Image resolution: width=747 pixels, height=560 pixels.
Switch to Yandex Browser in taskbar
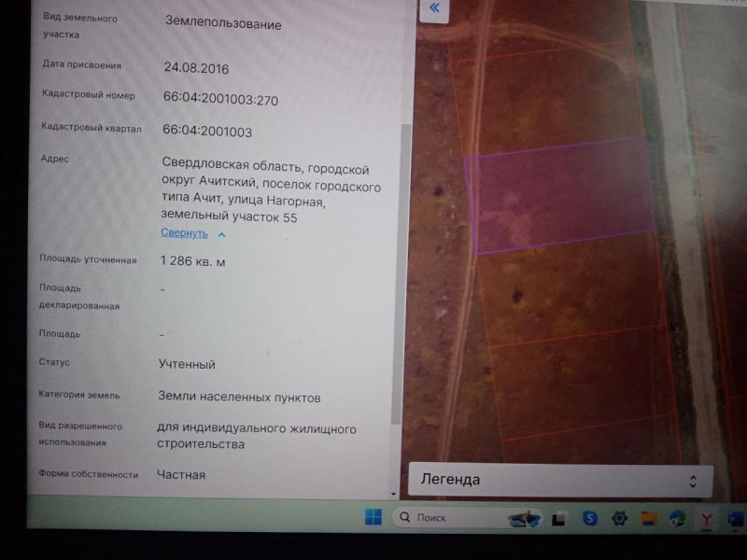click(x=707, y=518)
